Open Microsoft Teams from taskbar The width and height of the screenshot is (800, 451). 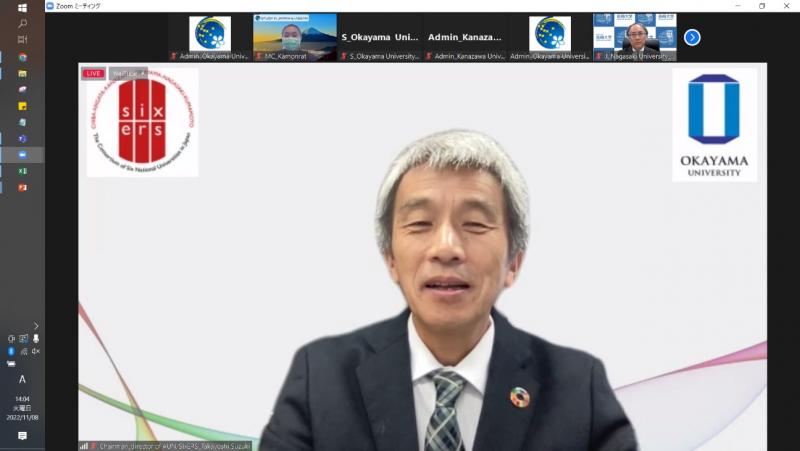(x=22, y=139)
